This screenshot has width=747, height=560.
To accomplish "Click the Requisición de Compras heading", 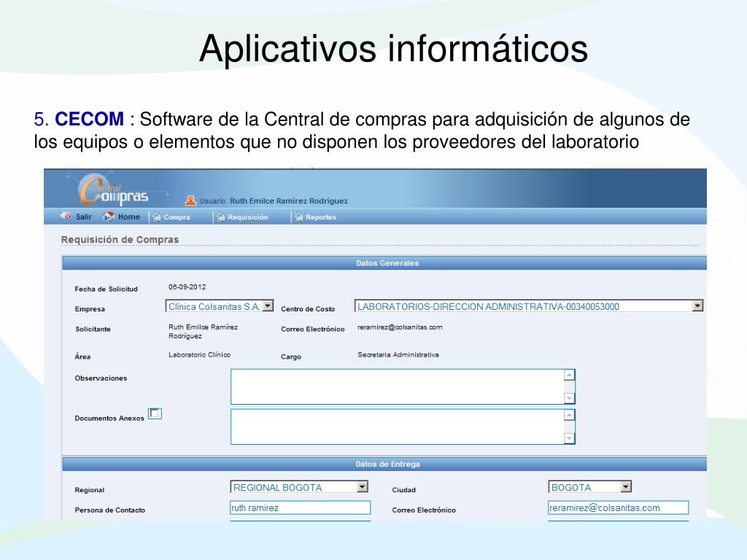I will (120, 239).
